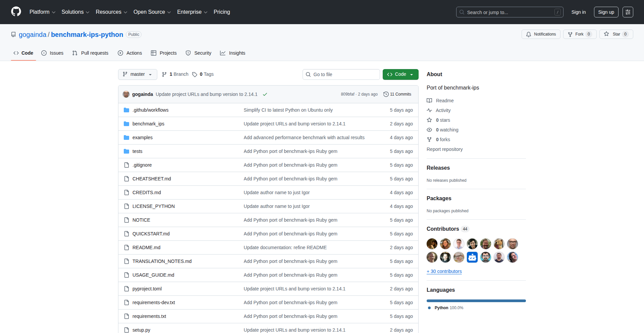Click the Fork repository icon
644x333 pixels.
570,34
